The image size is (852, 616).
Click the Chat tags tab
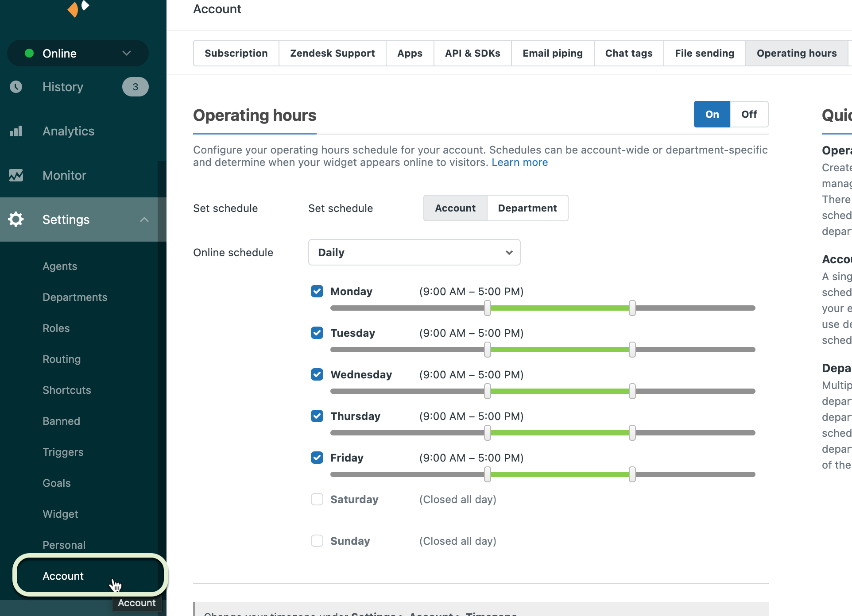tap(628, 52)
